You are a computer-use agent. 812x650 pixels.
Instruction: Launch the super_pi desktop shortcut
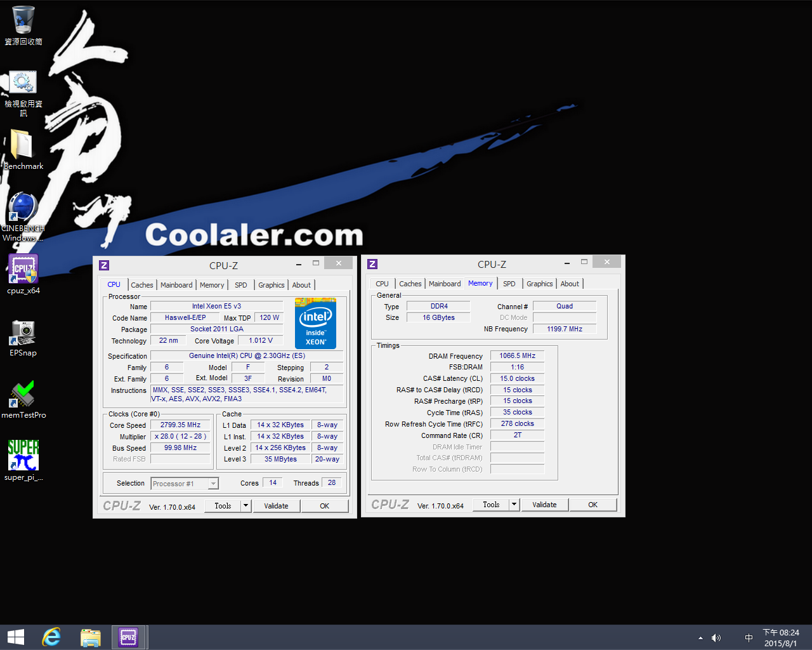click(23, 460)
